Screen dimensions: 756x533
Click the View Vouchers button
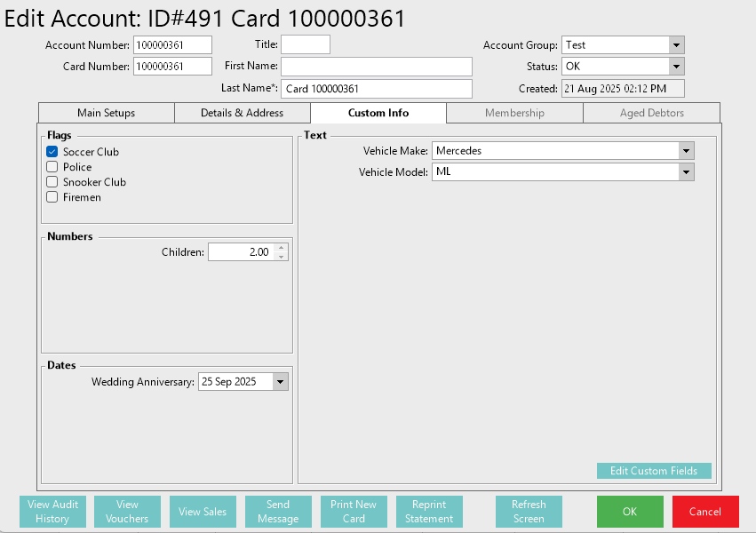pyautogui.click(x=127, y=512)
